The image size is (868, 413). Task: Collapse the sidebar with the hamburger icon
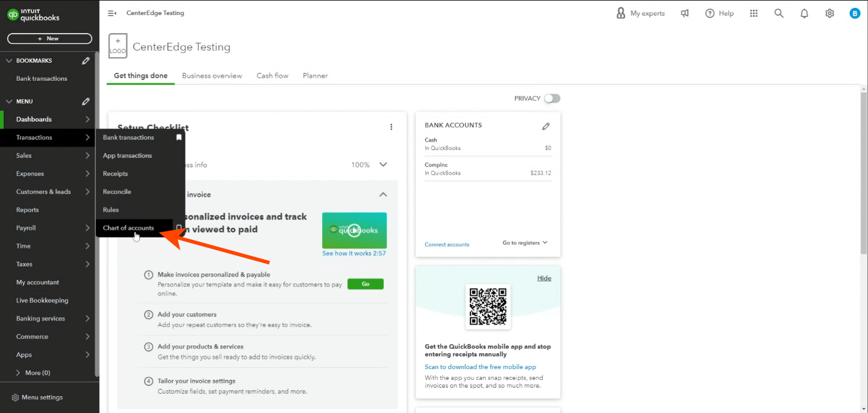click(112, 13)
